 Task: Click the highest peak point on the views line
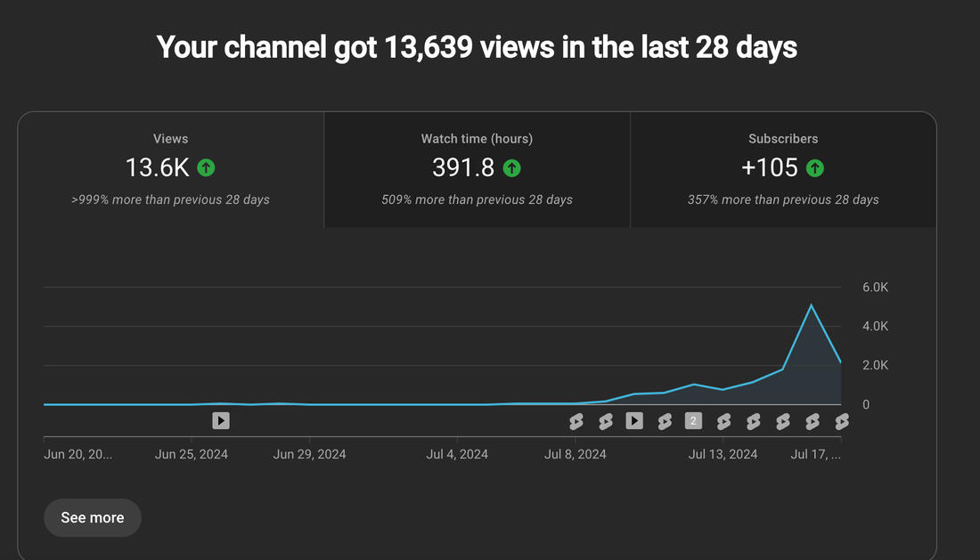pyautogui.click(x=811, y=305)
